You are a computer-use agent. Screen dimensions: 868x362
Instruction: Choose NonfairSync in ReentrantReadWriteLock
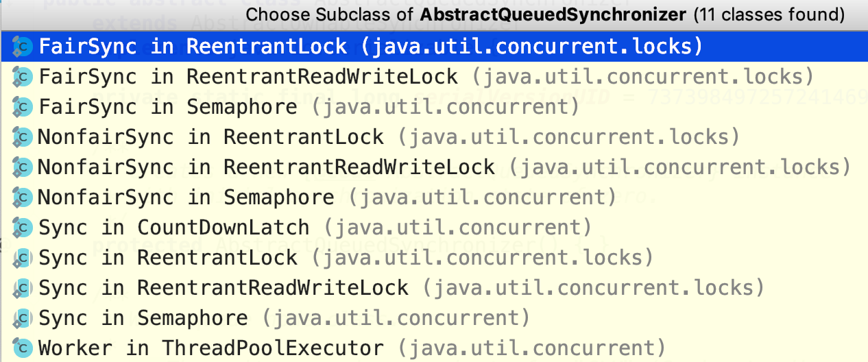[434, 167]
